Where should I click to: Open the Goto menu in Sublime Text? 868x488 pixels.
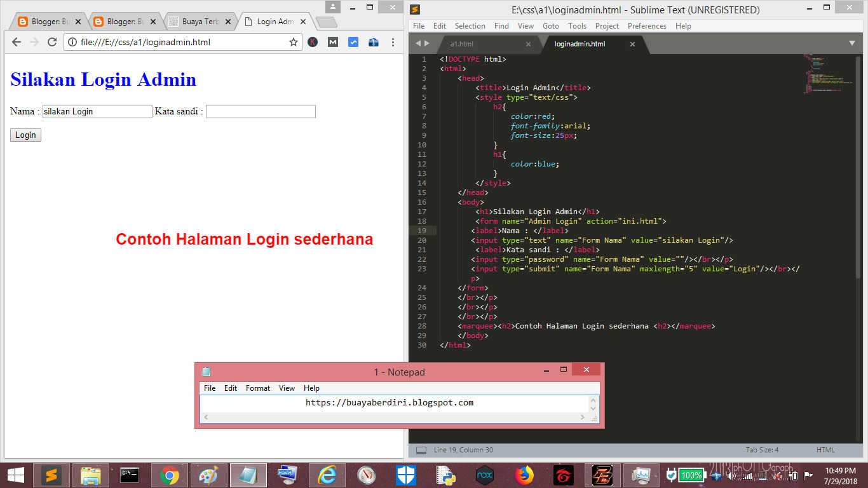(551, 26)
